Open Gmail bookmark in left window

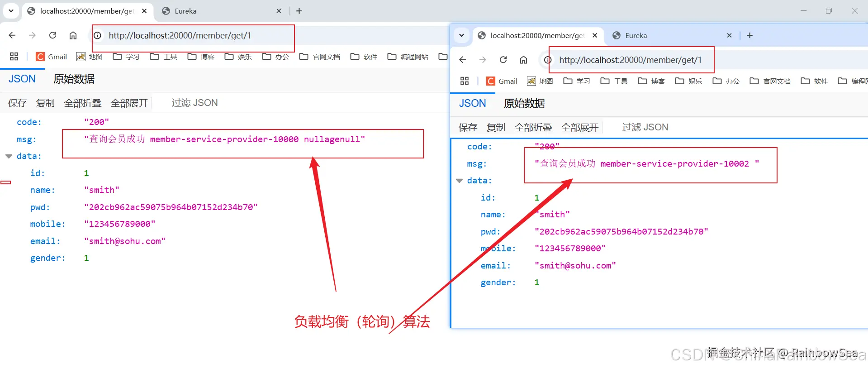tap(52, 57)
